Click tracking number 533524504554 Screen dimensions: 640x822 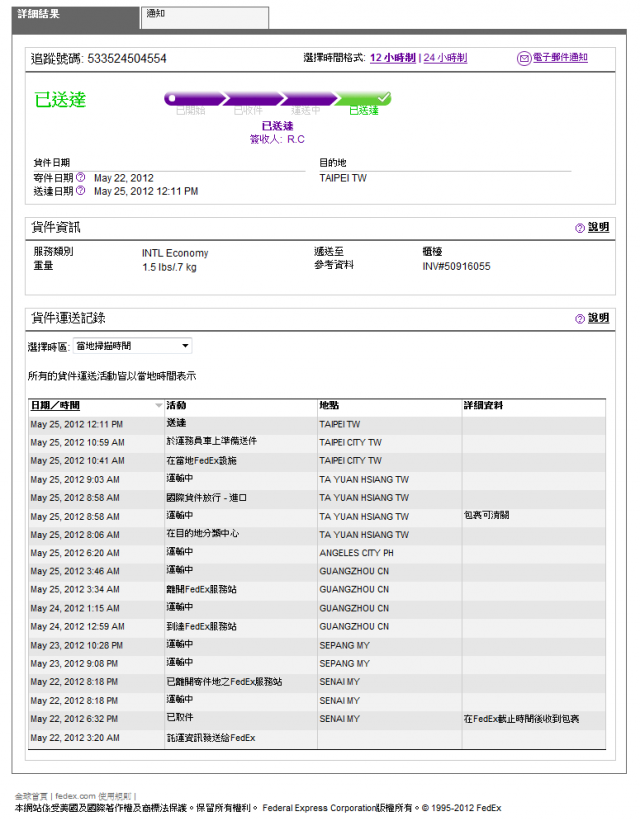pyautogui.click(x=127, y=59)
